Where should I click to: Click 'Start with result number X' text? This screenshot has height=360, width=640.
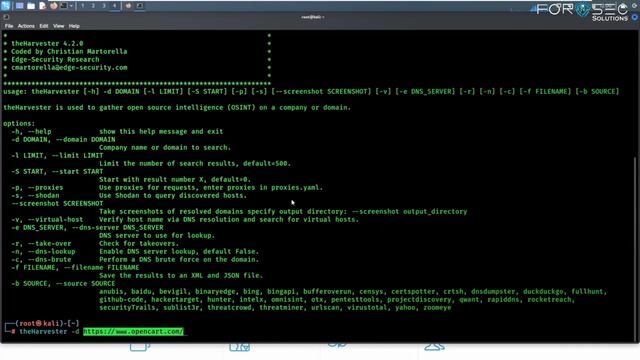[175, 179]
